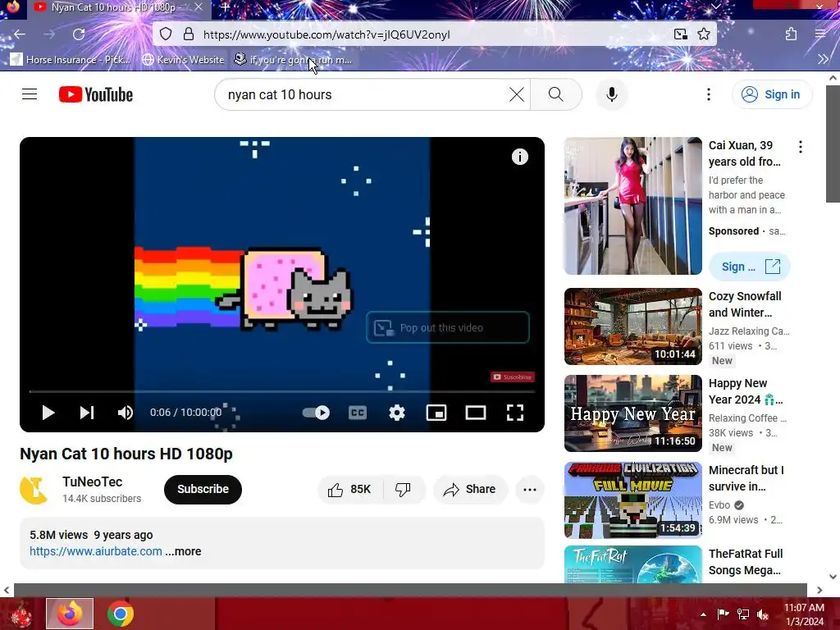This screenshot has width=840, height=630.
Task: Bookmark this page with star
Action: (703, 34)
